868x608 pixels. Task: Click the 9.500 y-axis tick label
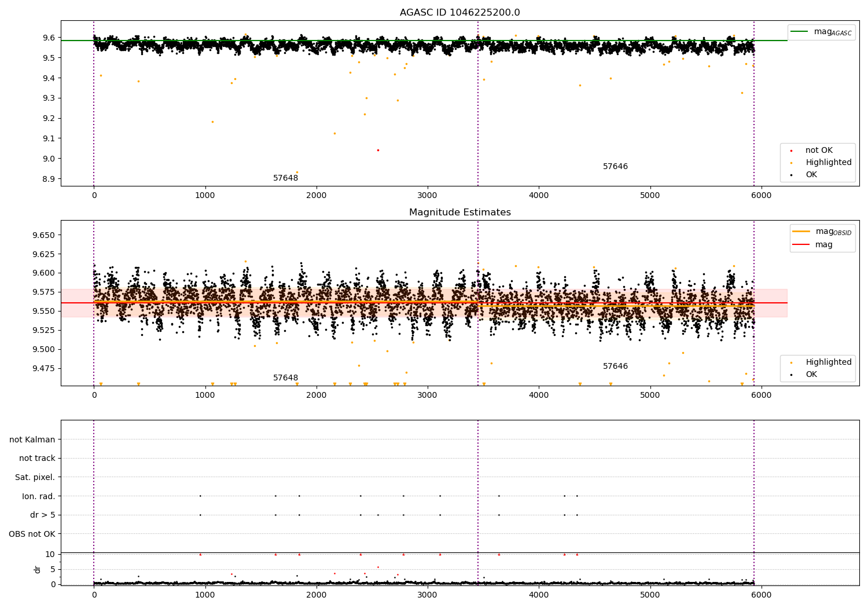click(x=44, y=350)
